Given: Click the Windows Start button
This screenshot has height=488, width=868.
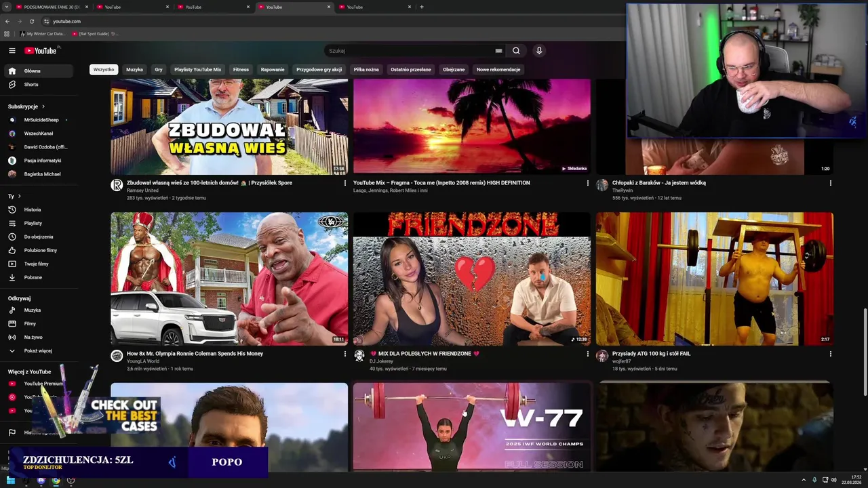Looking at the screenshot, I should [x=11, y=481].
